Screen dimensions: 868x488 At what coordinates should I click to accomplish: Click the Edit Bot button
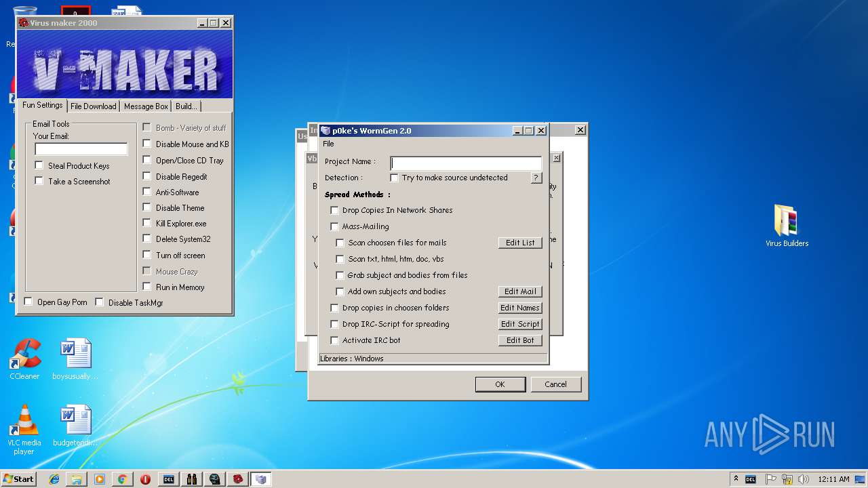[x=520, y=340]
